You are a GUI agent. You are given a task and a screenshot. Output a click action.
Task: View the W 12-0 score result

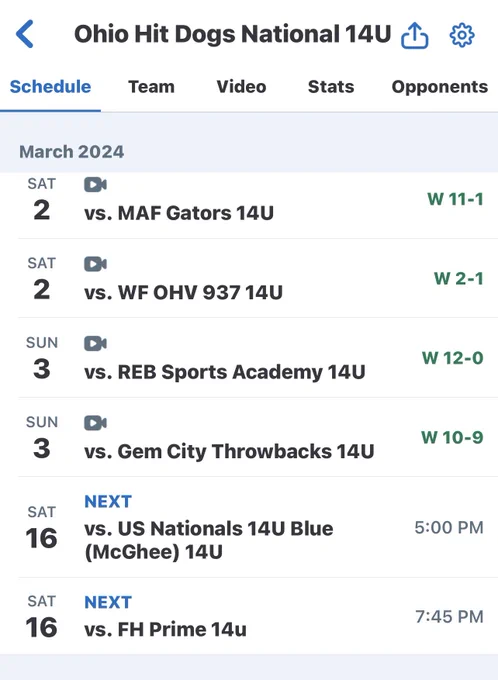point(452,358)
